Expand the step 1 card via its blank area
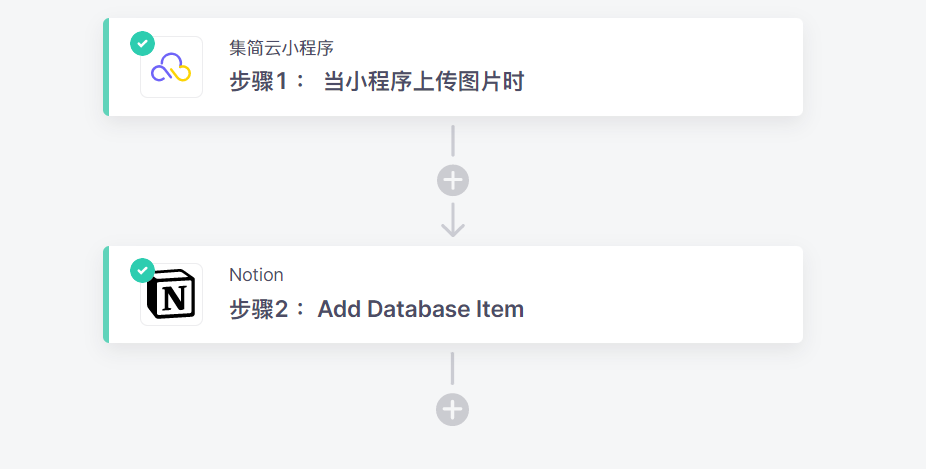This screenshot has width=926, height=469. pos(661,67)
